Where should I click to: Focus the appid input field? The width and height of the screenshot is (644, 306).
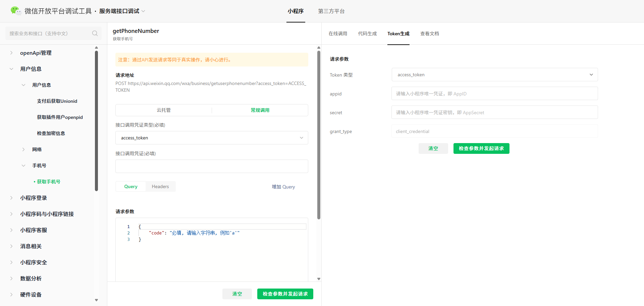[495, 93]
